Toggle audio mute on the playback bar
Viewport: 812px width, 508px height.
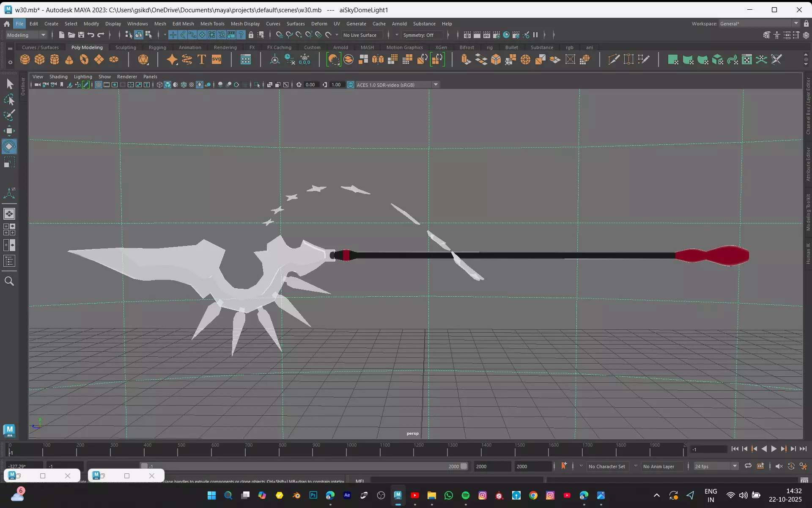point(779,466)
